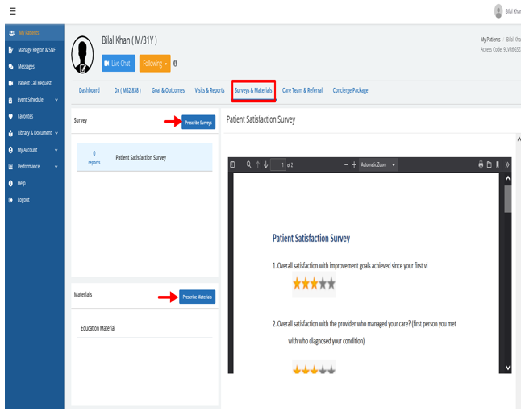Open the Visits & Reports tab
This screenshot has width=521, height=420.
210,90
